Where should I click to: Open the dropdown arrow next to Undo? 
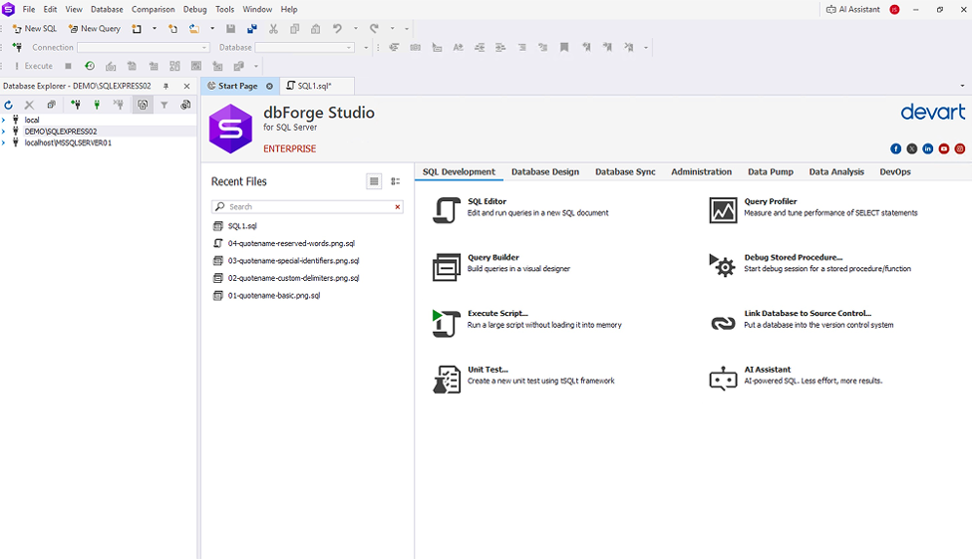pyautogui.click(x=355, y=29)
